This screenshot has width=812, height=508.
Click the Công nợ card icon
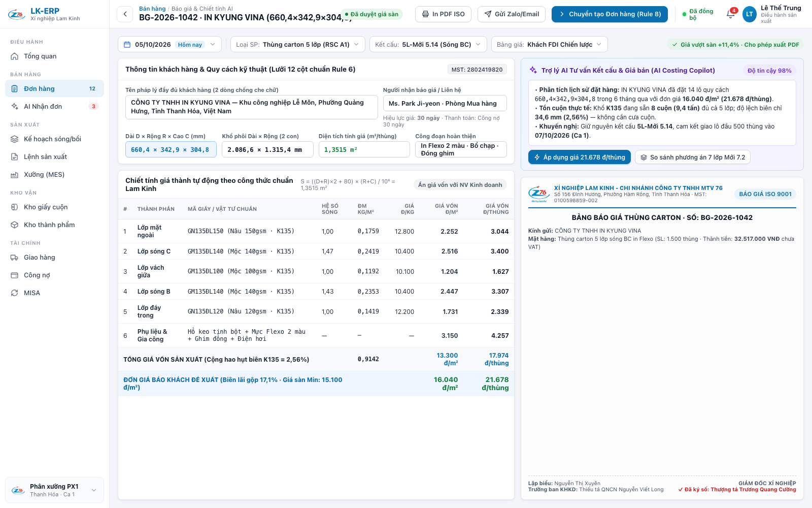15,275
